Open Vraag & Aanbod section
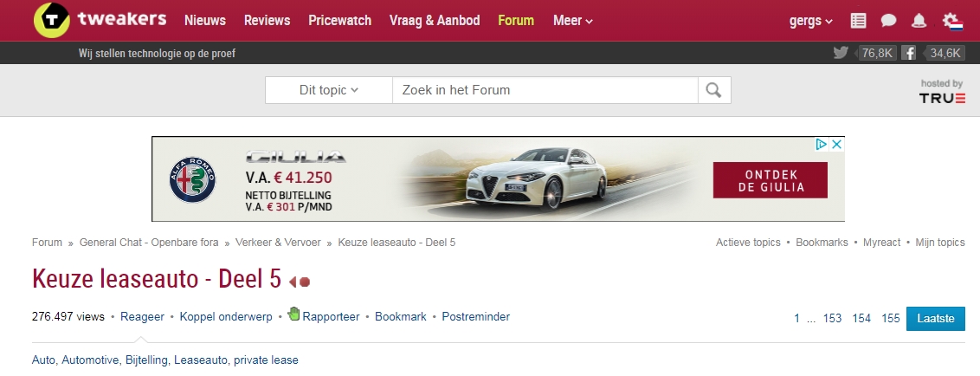Viewport: 980px width, 376px height. click(435, 21)
